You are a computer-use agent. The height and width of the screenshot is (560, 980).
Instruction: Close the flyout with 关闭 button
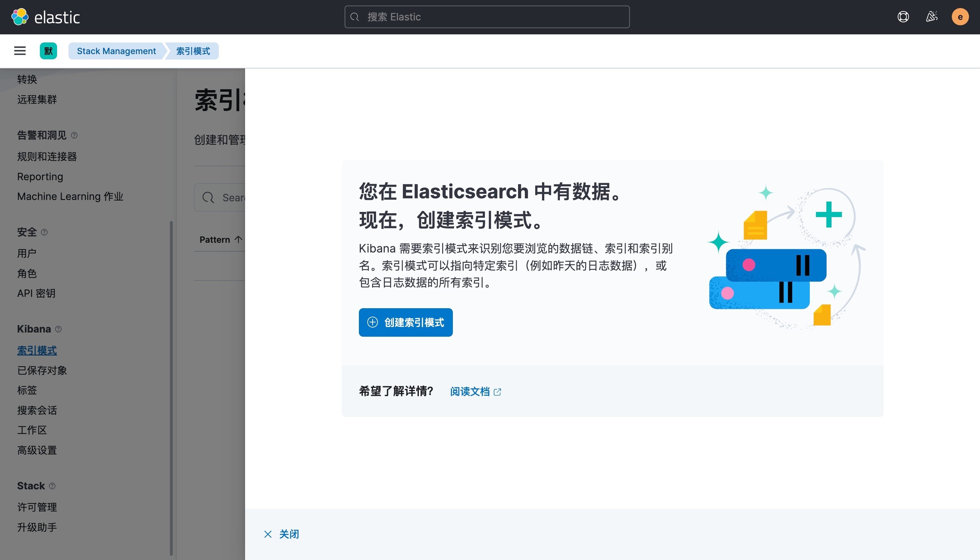click(x=281, y=534)
